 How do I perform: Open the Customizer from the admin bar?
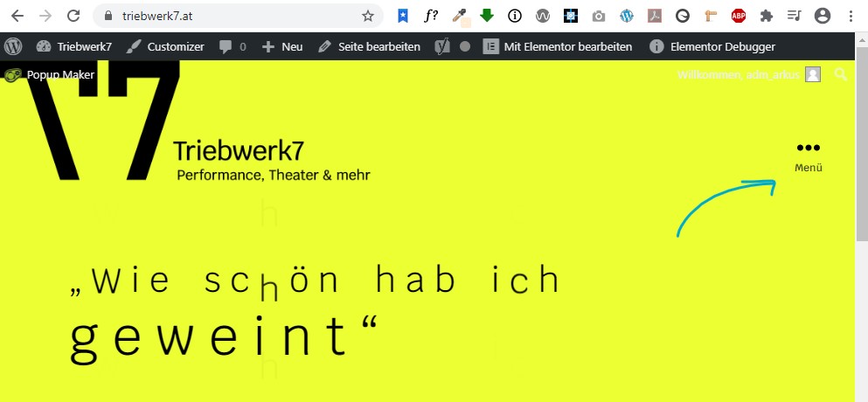pyautogui.click(x=165, y=46)
